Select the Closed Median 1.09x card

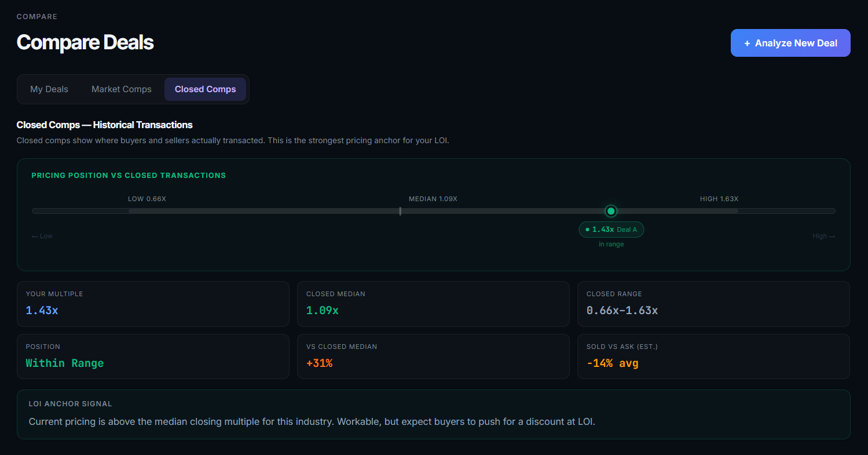433,304
